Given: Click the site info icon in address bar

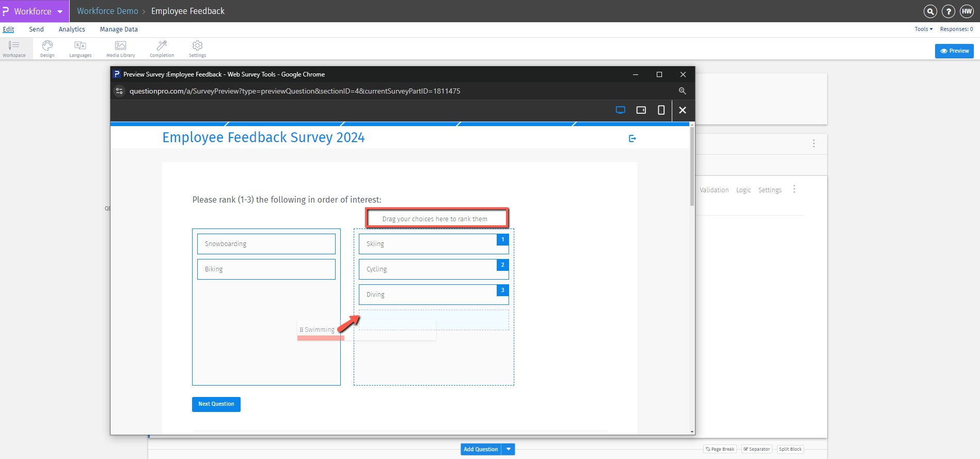Looking at the screenshot, I should [119, 91].
